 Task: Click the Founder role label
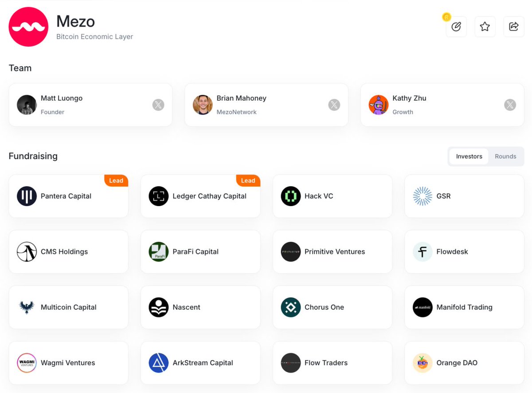52,112
